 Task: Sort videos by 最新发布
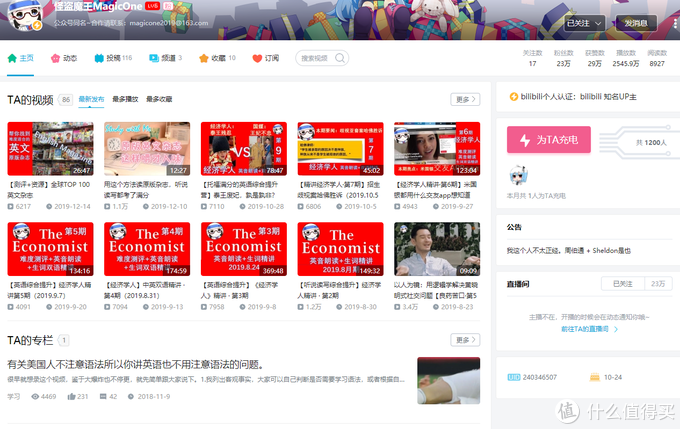point(91,99)
